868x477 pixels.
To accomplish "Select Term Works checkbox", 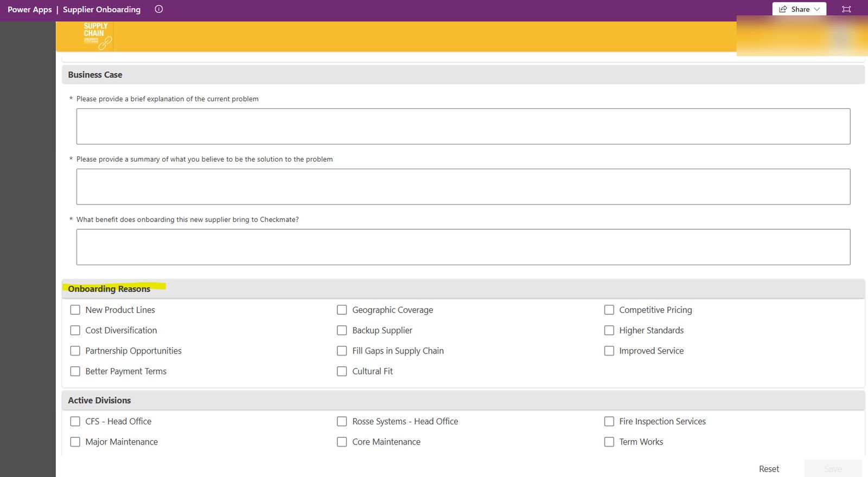I will [609, 442].
